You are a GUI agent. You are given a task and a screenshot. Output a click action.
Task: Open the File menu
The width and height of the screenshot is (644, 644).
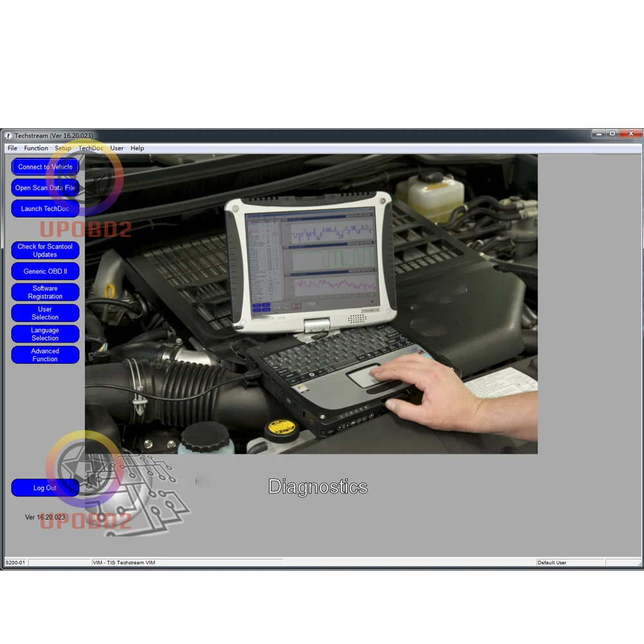click(x=12, y=148)
